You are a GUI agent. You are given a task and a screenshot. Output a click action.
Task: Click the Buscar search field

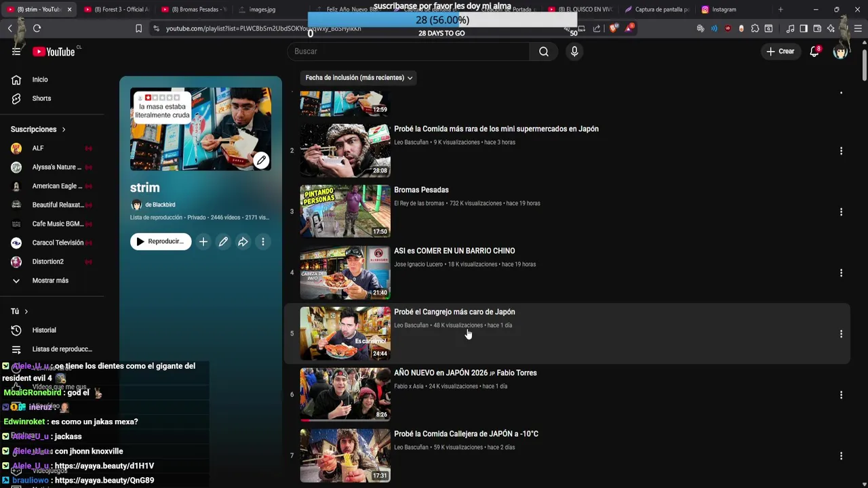409,52
